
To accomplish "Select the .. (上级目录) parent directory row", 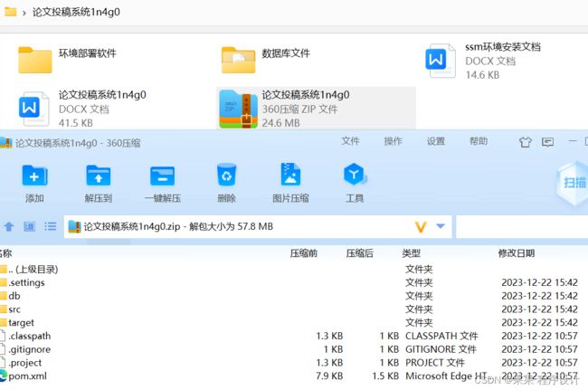I will (294, 270).
